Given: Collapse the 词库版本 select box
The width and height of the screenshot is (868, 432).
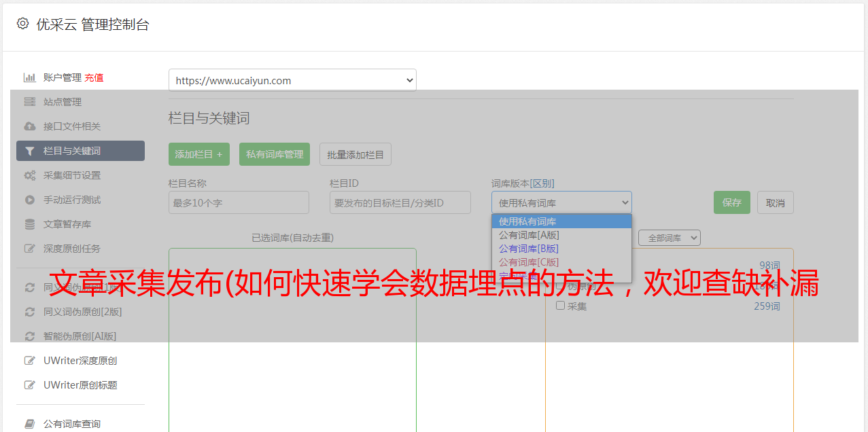Looking at the screenshot, I should pos(561,202).
